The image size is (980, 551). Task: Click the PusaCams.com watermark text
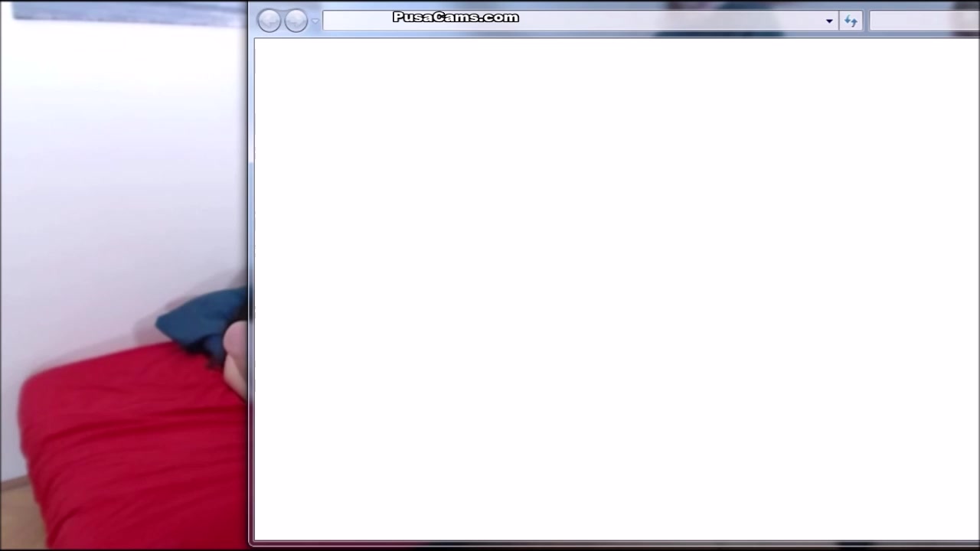click(x=456, y=17)
